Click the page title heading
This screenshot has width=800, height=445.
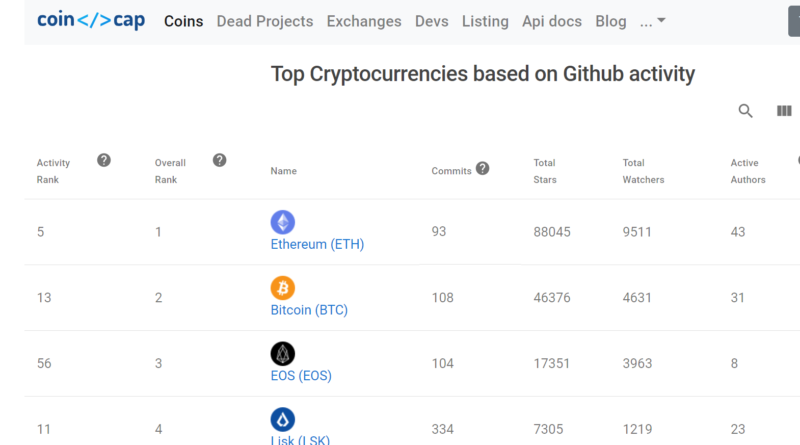[483, 74]
